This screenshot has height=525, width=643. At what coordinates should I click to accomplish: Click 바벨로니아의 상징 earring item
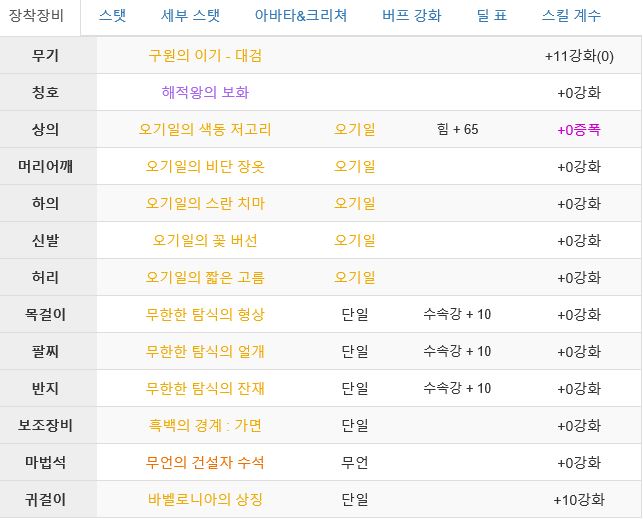click(x=205, y=500)
